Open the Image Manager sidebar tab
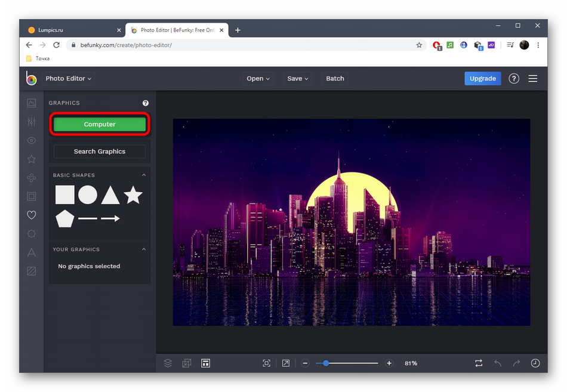This screenshot has height=392, width=567. tap(32, 103)
